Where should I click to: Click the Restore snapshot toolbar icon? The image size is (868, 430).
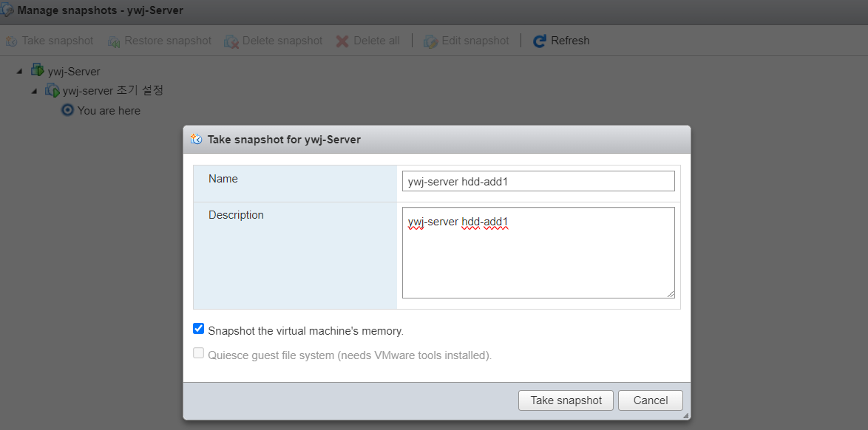[x=114, y=41]
